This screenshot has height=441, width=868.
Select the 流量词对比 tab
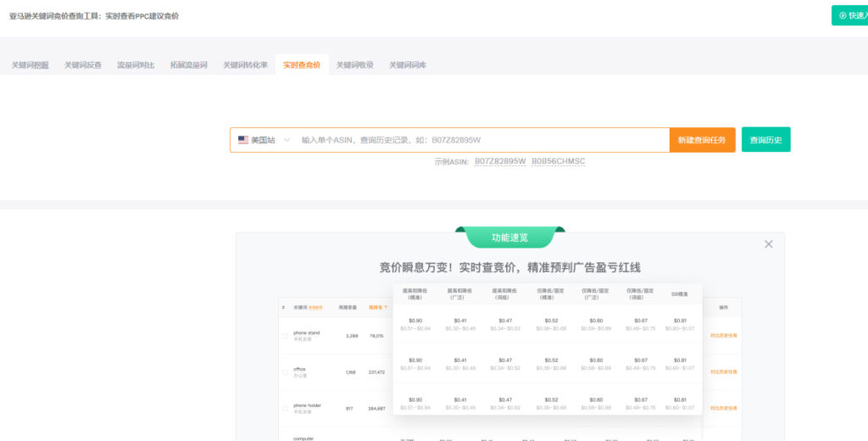pos(136,64)
